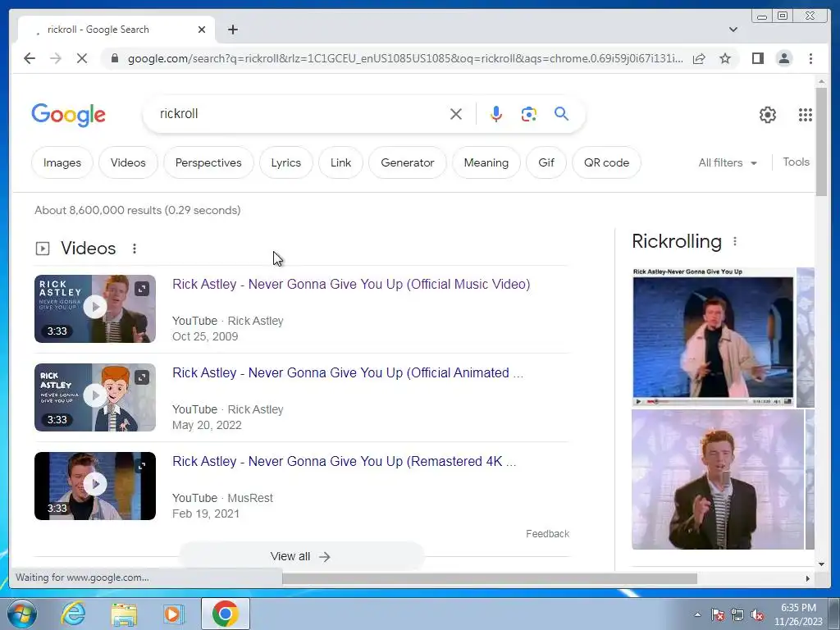Select the Meaning filter chip

point(486,162)
